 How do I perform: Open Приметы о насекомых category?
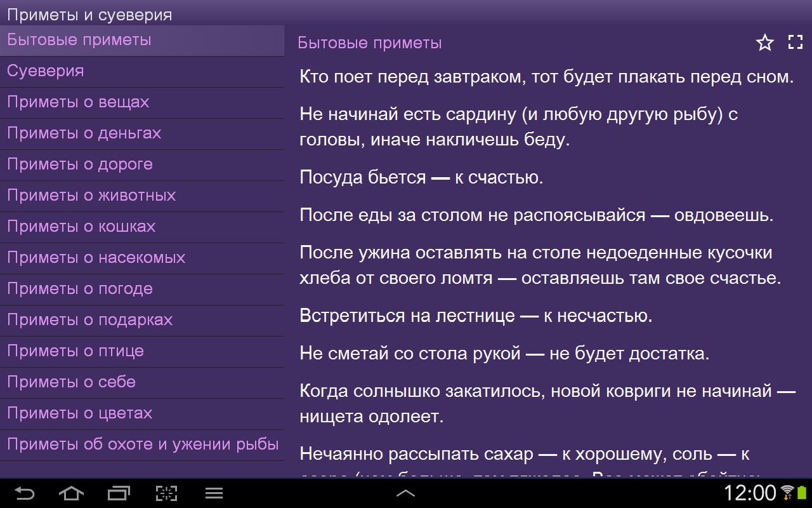click(x=142, y=258)
